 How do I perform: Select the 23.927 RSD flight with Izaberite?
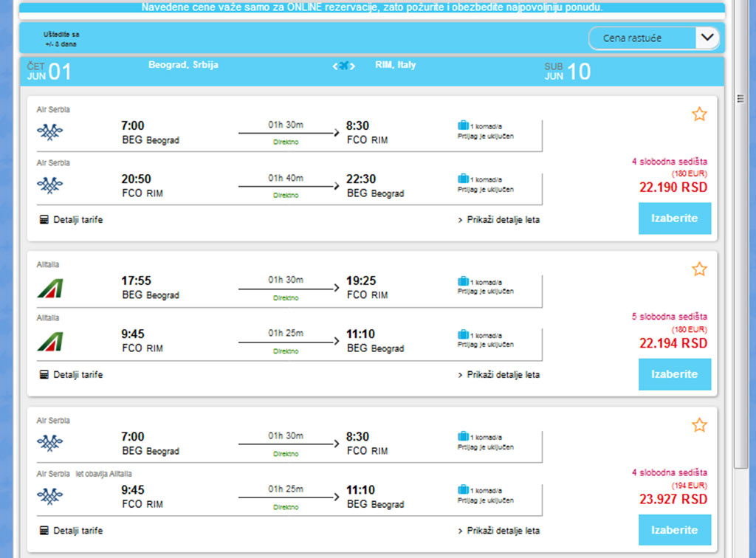pos(675,529)
